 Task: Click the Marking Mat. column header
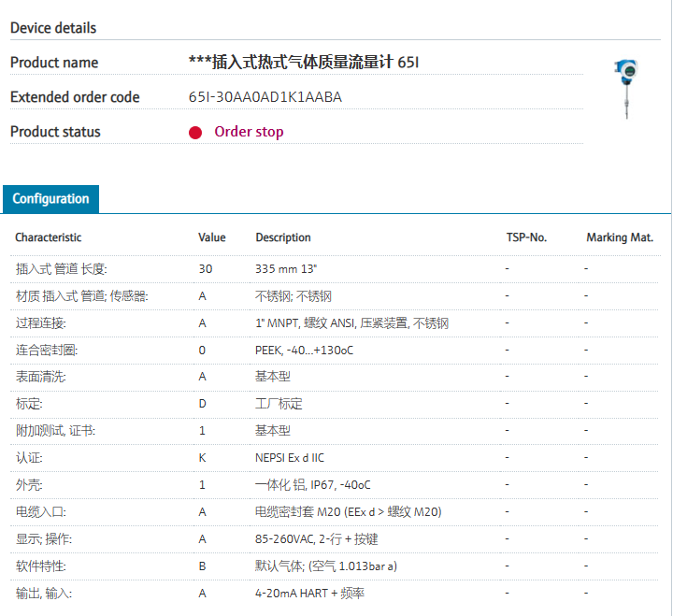619,237
